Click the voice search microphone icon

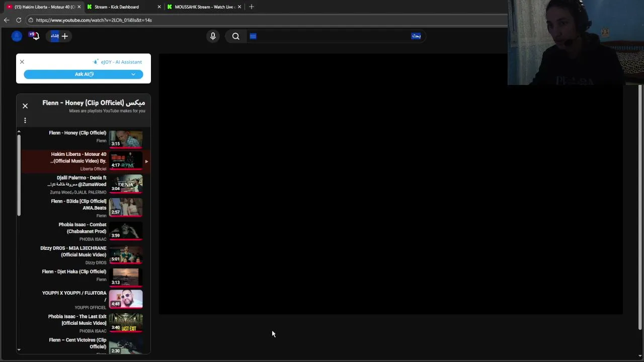pyautogui.click(x=213, y=36)
